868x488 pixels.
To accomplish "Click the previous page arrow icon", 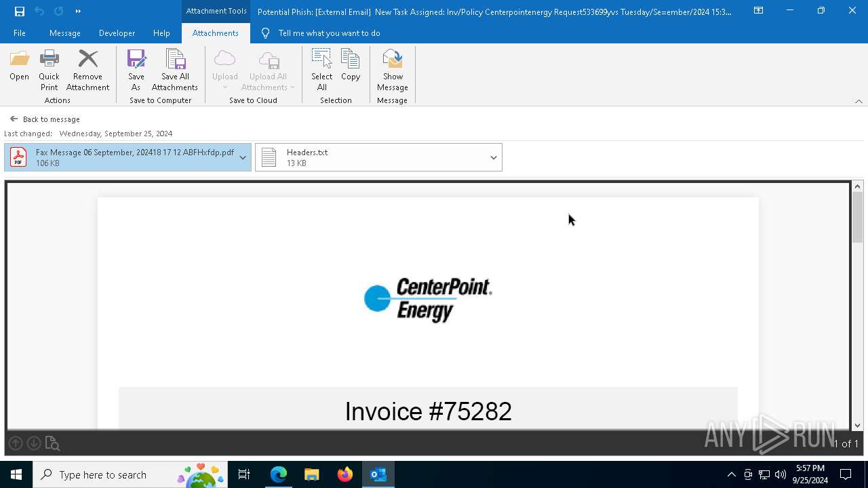I will [x=15, y=443].
